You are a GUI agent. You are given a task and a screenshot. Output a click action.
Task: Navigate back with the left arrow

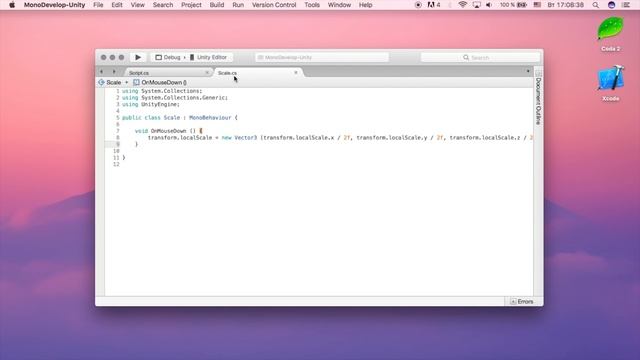[102, 71]
